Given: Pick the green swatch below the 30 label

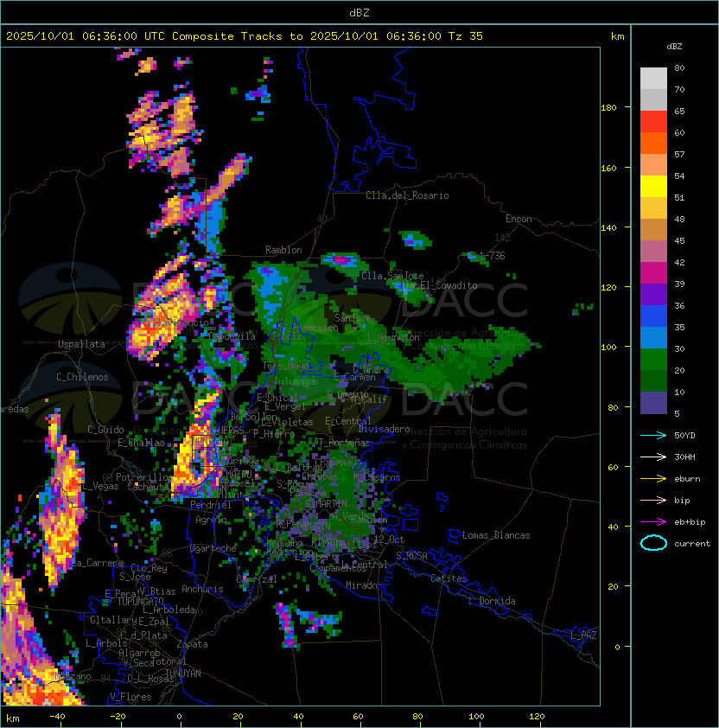Looking at the screenshot, I should pyautogui.click(x=653, y=360).
